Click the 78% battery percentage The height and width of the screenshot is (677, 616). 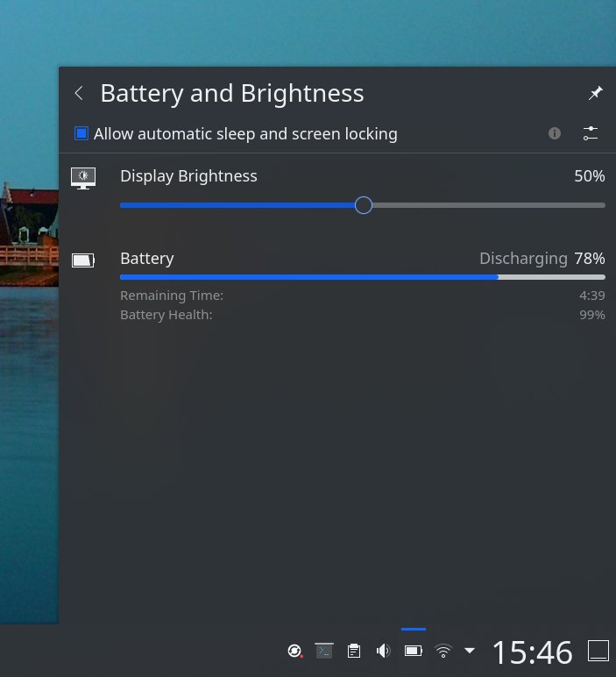(589, 259)
